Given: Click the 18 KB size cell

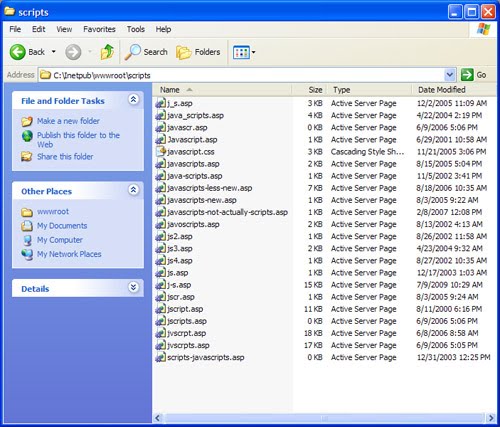Looking at the screenshot, I should pyautogui.click(x=313, y=333).
